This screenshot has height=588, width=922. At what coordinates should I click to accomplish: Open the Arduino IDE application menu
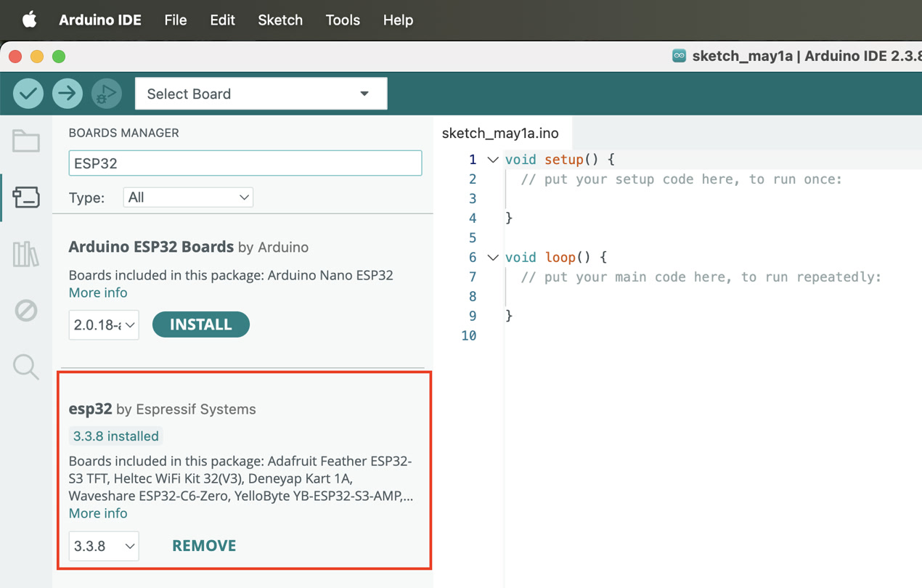pyautogui.click(x=100, y=20)
